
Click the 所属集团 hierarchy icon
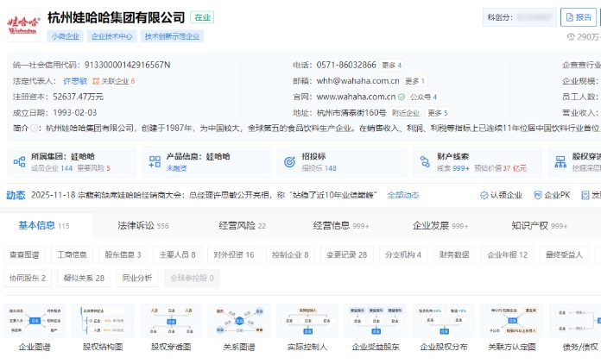[x=19, y=162]
